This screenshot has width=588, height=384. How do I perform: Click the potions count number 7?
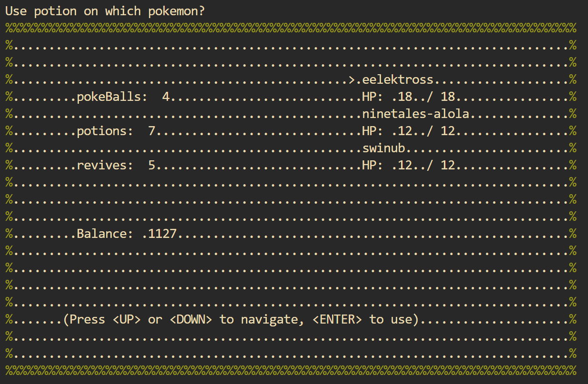point(151,130)
